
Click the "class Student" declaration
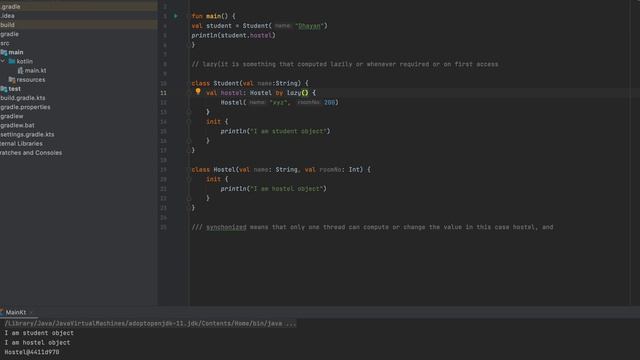(x=215, y=83)
